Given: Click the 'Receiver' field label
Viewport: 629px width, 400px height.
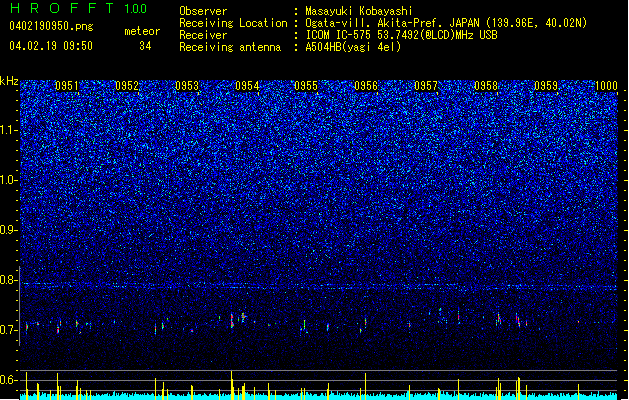Looking at the screenshot, I should (203, 35).
